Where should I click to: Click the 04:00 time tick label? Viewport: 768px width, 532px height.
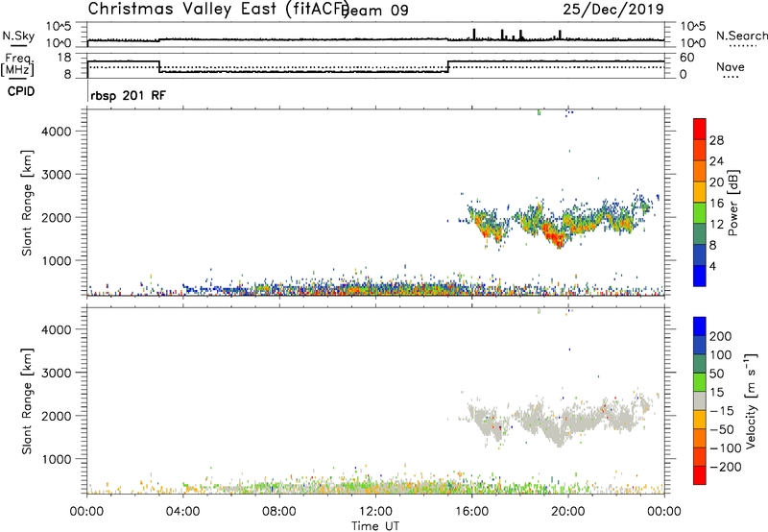coord(182,512)
